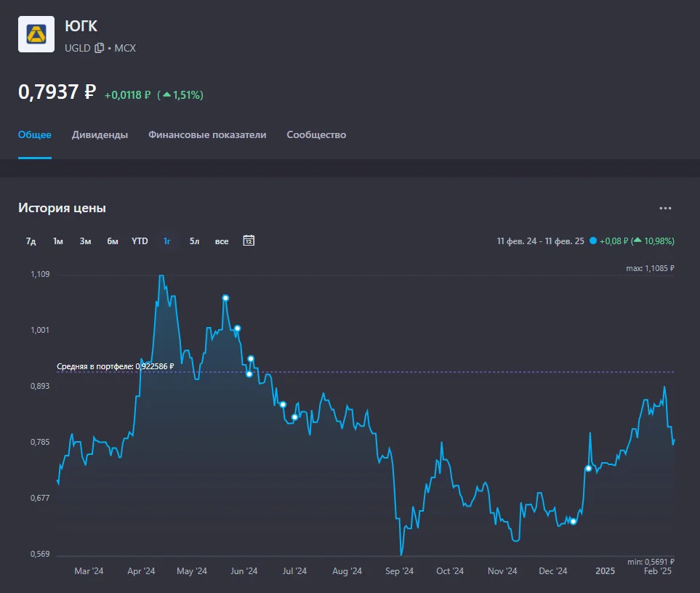
Task: Open the Дивиденды tab
Action: [x=100, y=134]
